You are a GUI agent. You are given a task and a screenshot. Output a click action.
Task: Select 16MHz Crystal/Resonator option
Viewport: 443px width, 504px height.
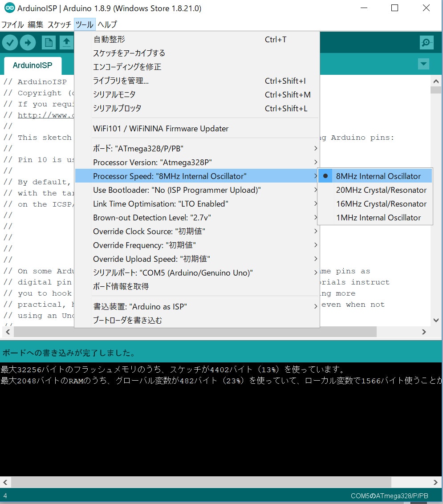pos(375,204)
